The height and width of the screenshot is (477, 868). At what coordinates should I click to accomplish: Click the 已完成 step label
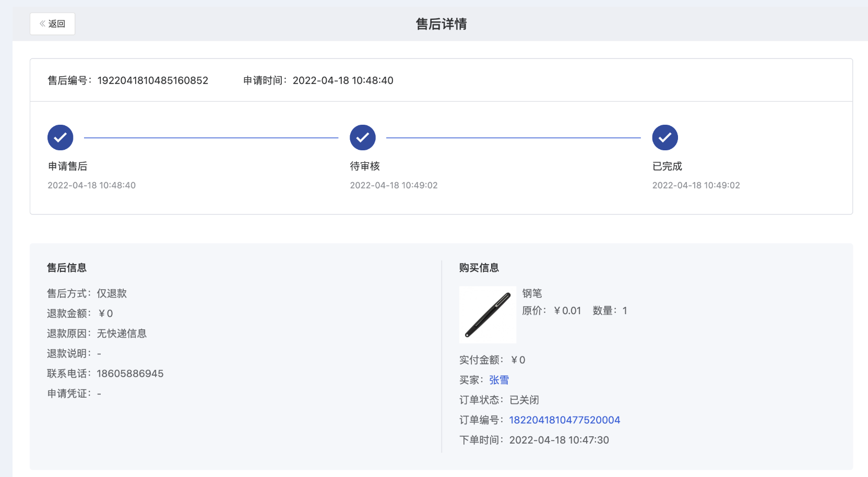click(x=667, y=166)
